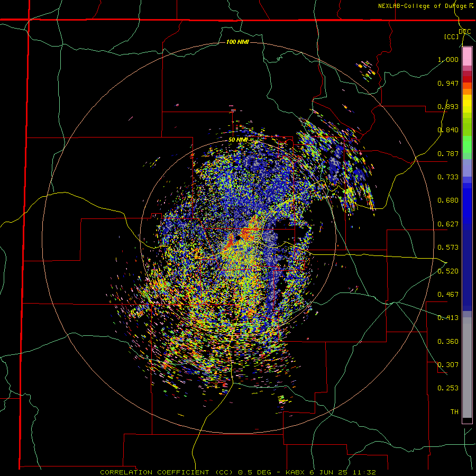The width and height of the screenshot is (476, 476).
Task: Click the 11:32 timestamp
Action: pos(364,472)
